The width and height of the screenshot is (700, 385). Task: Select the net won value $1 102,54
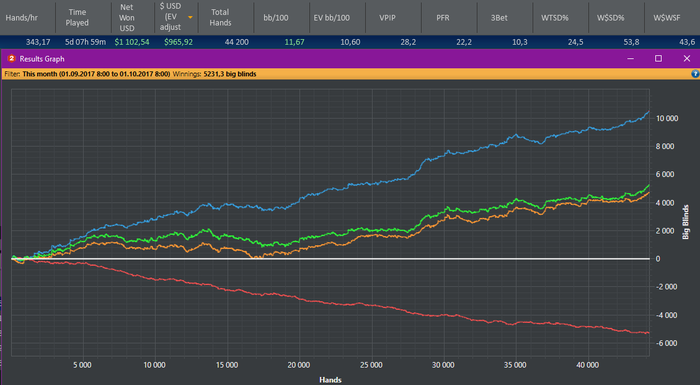coord(132,42)
